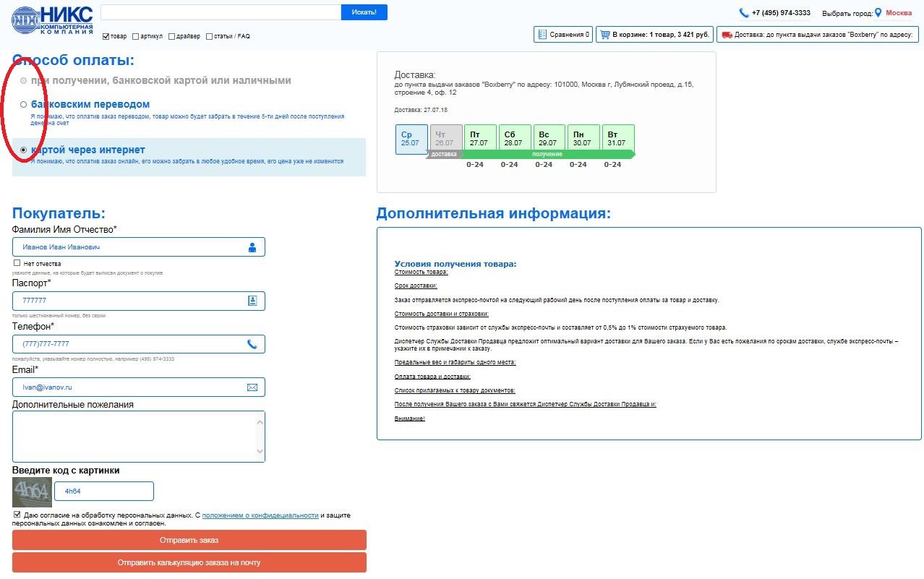Open the Сравнения 0 button

(562, 34)
